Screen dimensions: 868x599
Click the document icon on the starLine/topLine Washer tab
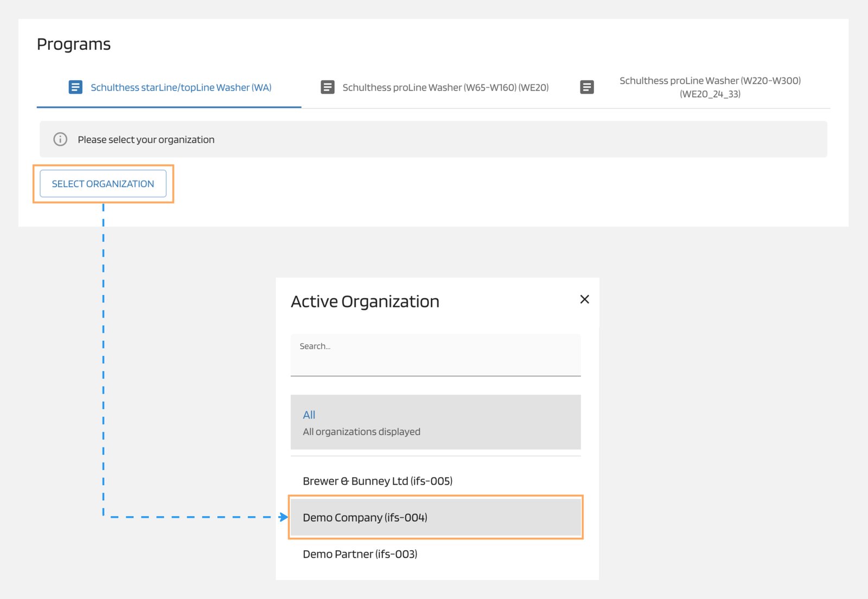pyautogui.click(x=75, y=87)
